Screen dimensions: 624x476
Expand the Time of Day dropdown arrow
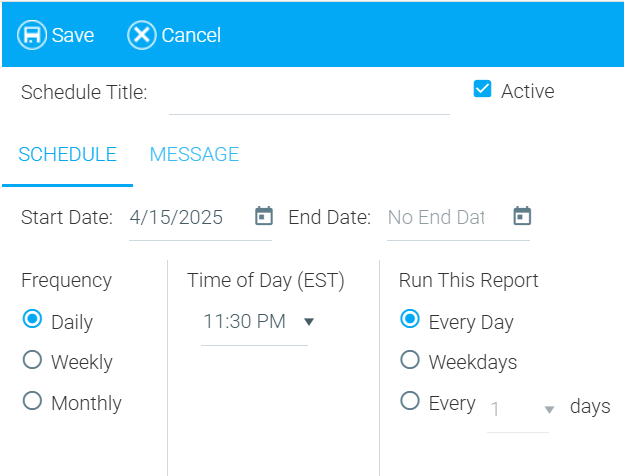coord(309,322)
